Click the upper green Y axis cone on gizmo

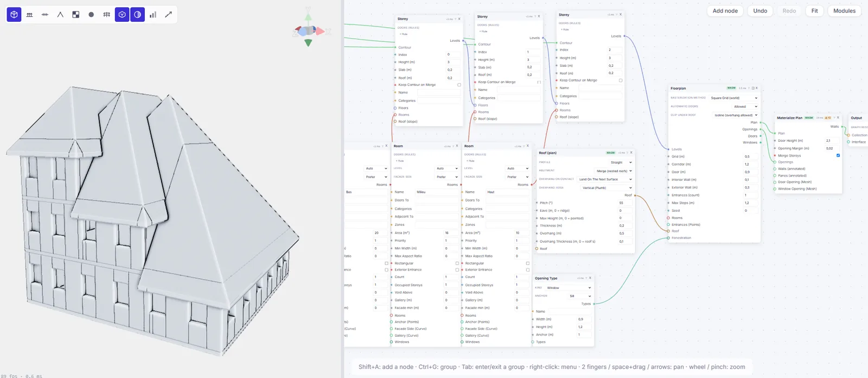pos(308,17)
